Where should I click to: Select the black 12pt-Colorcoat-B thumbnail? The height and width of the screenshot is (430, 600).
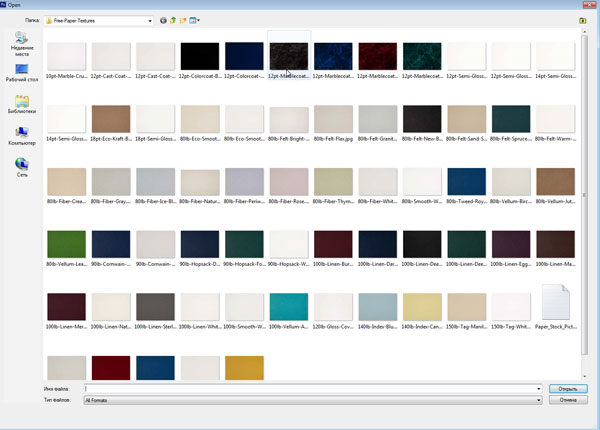tap(200, 56)
